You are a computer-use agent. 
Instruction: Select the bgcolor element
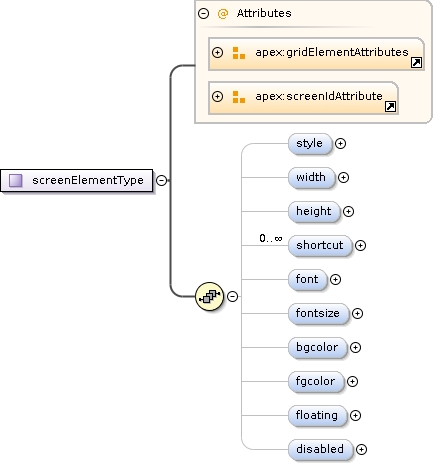pos(317,347)
